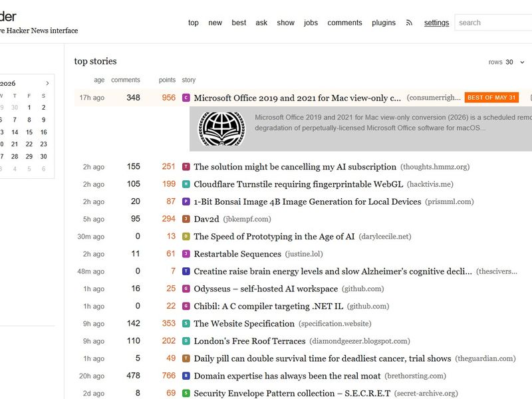Click the purple P icon beside 1-Bit Bonsai story
The width and height of the screenshot is (532, 399).
pos(186,201)
